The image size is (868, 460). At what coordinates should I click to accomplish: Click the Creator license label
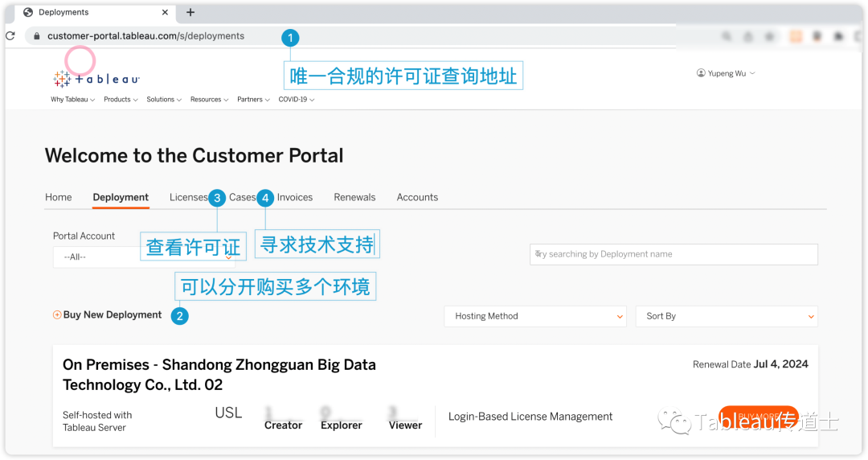click(x=283, y=425)
